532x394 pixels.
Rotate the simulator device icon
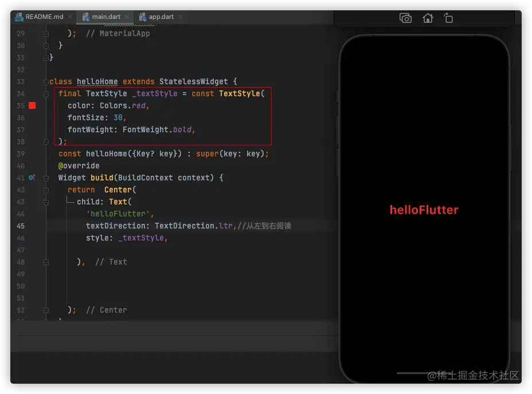pyautogui.click(x=448, y=18)
